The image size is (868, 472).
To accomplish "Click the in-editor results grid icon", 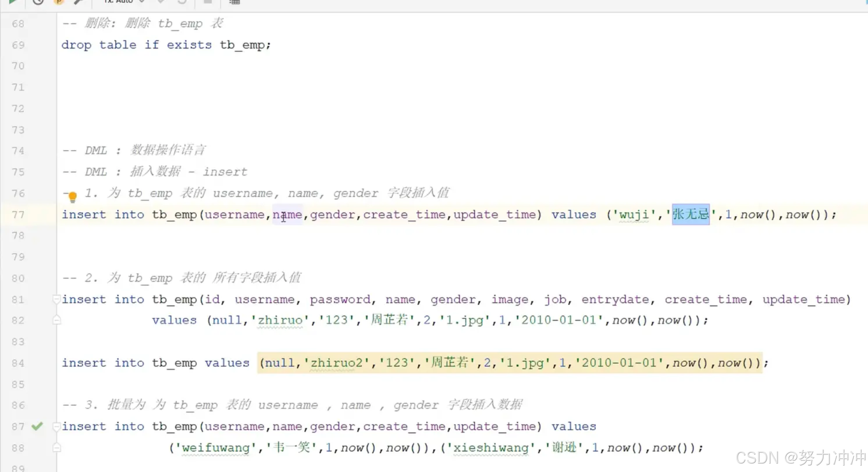I will pos(235,2).
